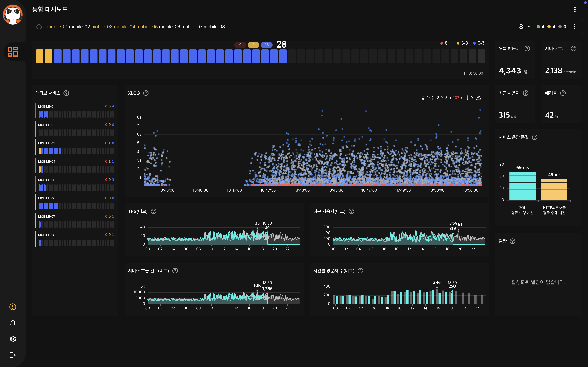Open help icon beside 에러율
Viewport: 588px width, 367px height.
563,93
